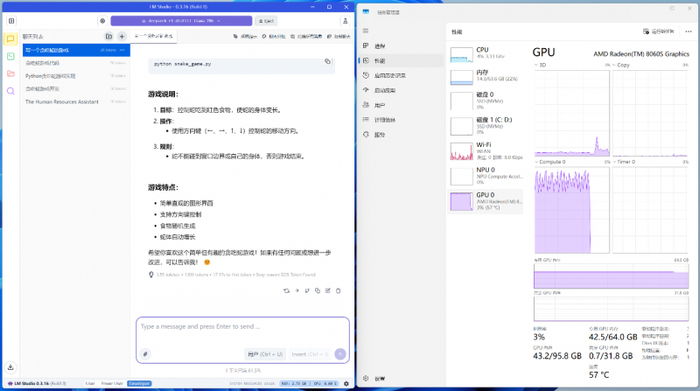The height and width of the screenshot is (391, 700).
Task: Regenerate the assistant response
Action: (x=286, y=291)
